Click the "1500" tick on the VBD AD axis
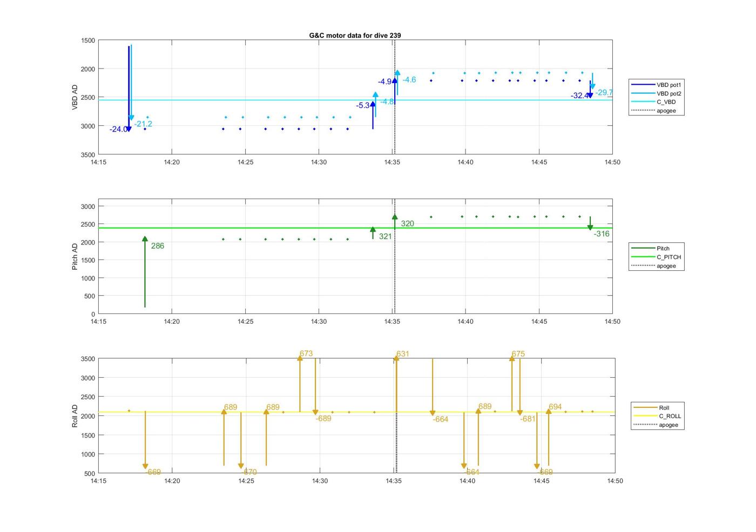This screenshot has width=756, height=532. (x=88, y=40)
